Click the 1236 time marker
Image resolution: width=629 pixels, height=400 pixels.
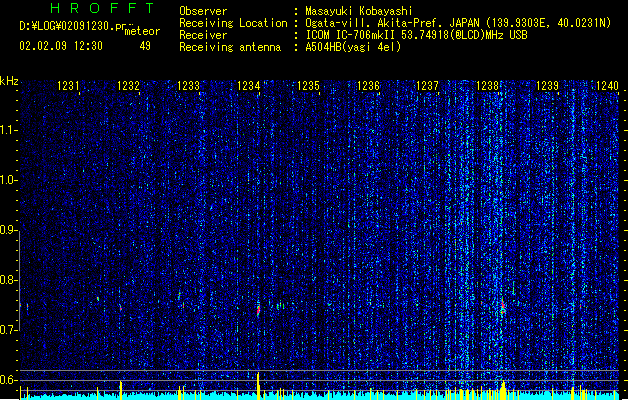coord(368,86)
